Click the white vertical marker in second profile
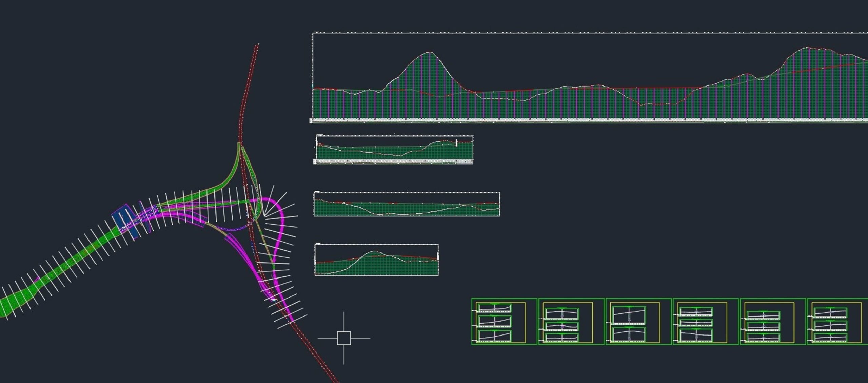Image resolution: width=868 pixels, height=383 pixels. click(457, 143)
